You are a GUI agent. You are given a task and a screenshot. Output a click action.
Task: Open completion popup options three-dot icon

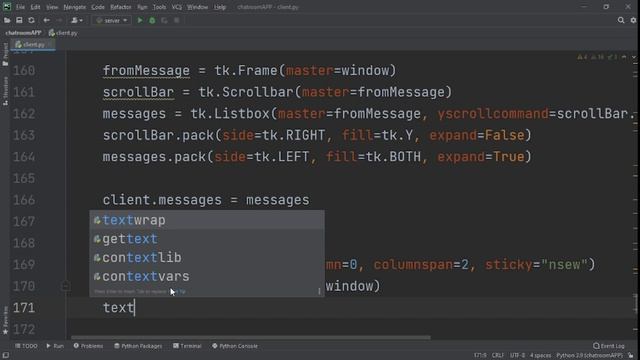click(319, 291)
